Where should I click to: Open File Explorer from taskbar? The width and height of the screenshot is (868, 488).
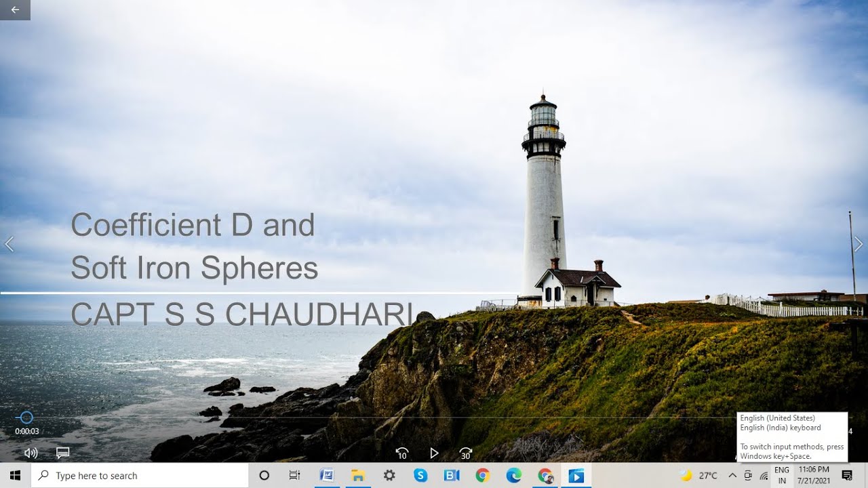(357, 476)
